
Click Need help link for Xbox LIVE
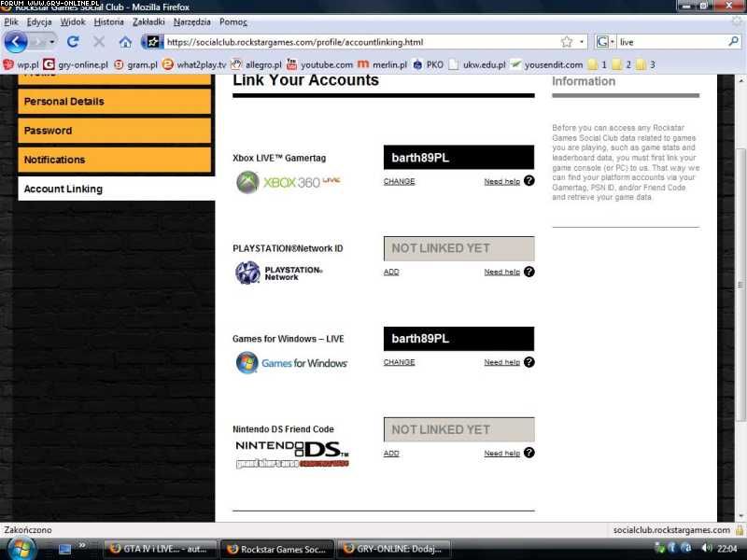[502, 181]
